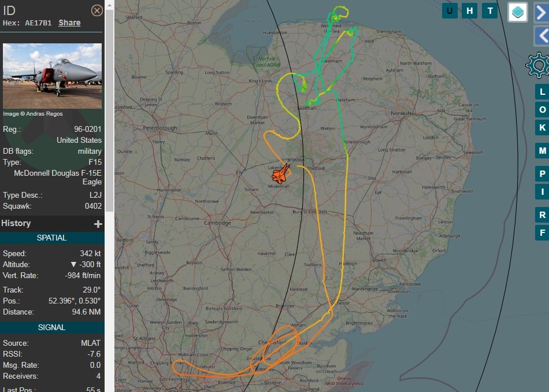
Task: Click the F-15E aircraft photo thumbnail
Action: point(52,76)
